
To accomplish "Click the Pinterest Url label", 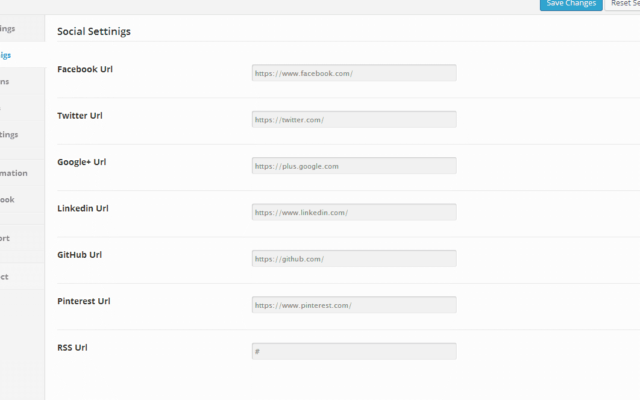I will tap(84, 301).
